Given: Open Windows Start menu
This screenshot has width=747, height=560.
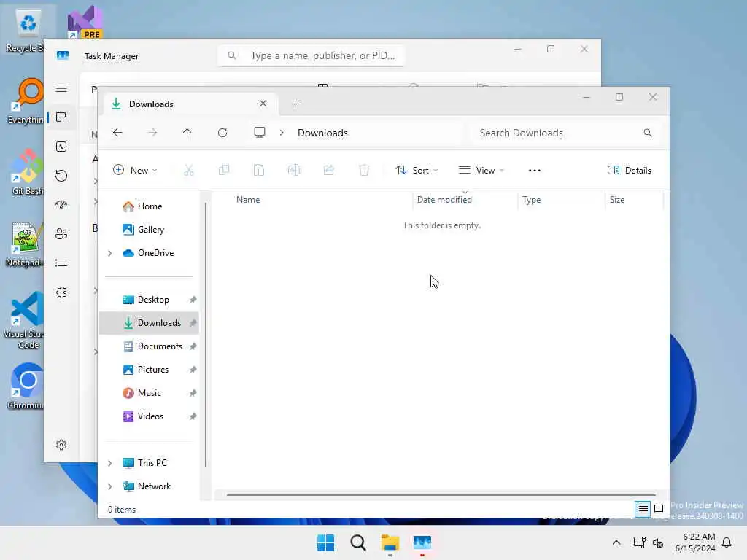Looking at the screenshot, I should pos(326,542).
